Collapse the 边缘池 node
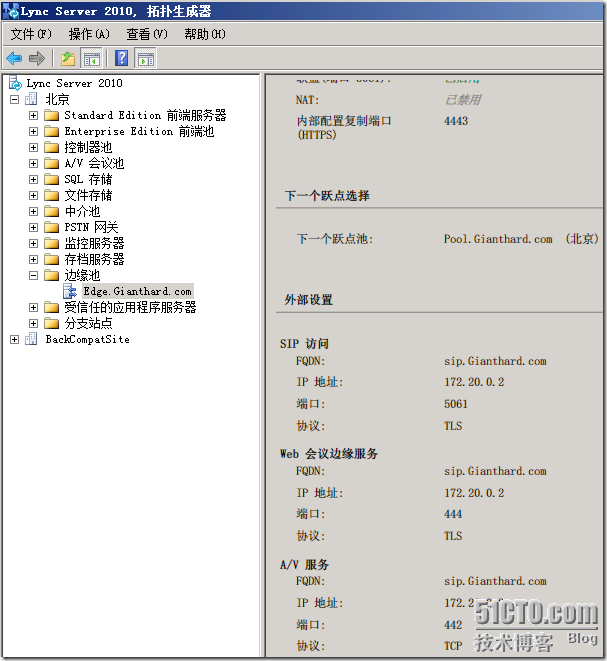The width and height of the screenshot is (607, 661). (33, 276)
